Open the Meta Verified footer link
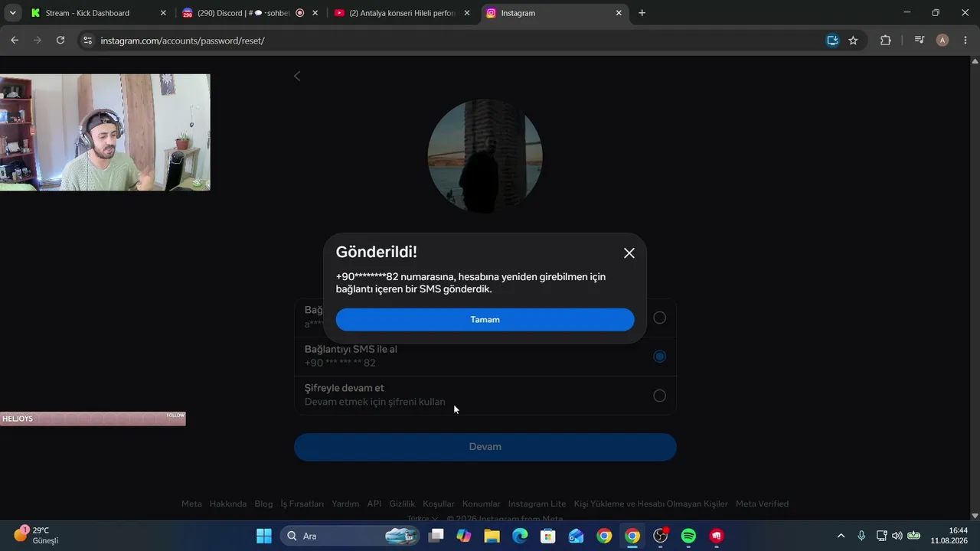The image size is (980, 551). [x=762, y=504]
